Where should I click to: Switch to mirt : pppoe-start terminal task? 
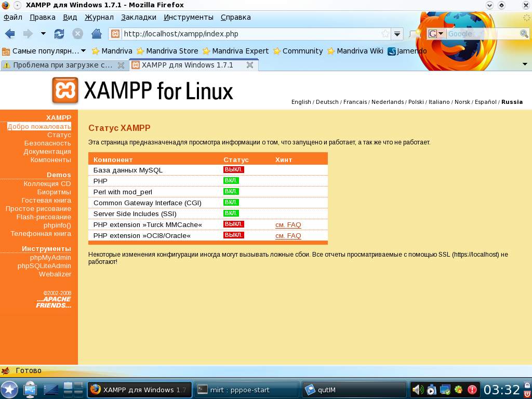[x=246, y=390]
